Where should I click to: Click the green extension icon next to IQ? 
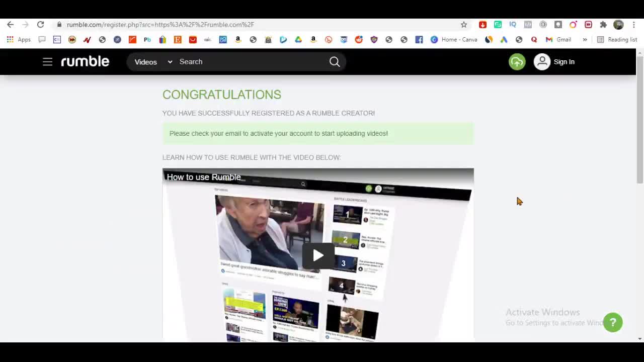pyautogui.click(x=498, y=25)
